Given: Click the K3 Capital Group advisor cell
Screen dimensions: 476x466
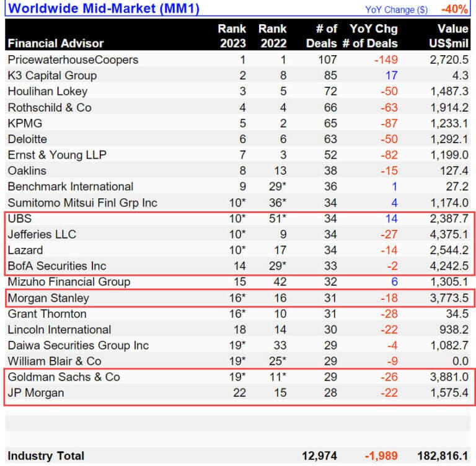Looking at the screenshot, I should pos(53,76).
